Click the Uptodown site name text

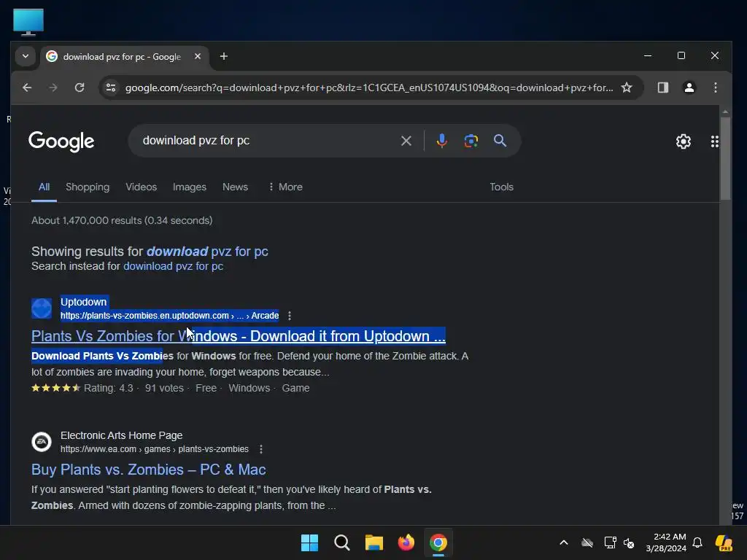tap(84, 302)
